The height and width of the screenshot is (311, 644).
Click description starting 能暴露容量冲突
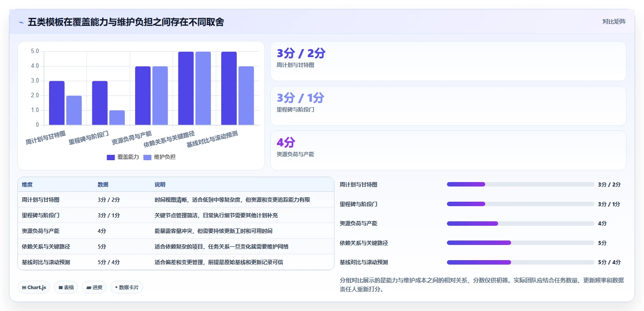(214, 231)
